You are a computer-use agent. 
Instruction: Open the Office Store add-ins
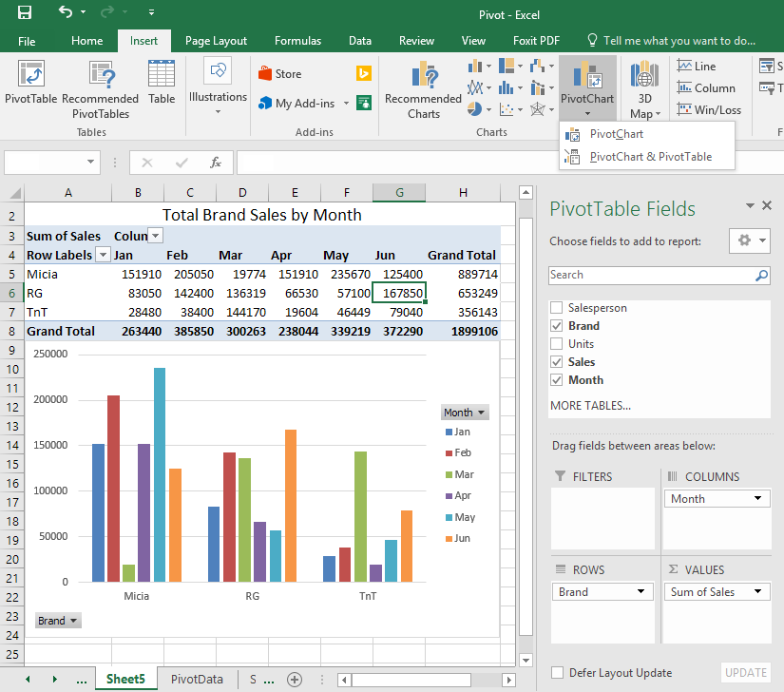[x=280, y=74]
